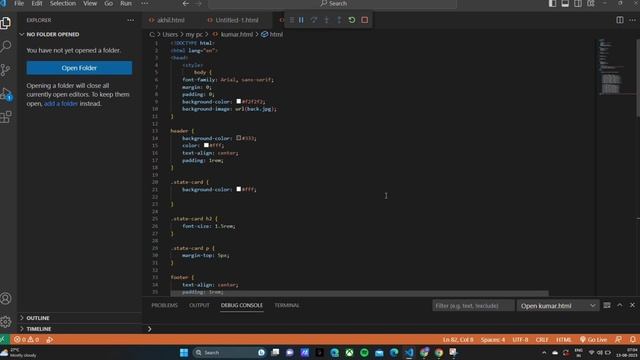Split the editor to the right
Screen dimensions: 640x360
coord(620,20)
